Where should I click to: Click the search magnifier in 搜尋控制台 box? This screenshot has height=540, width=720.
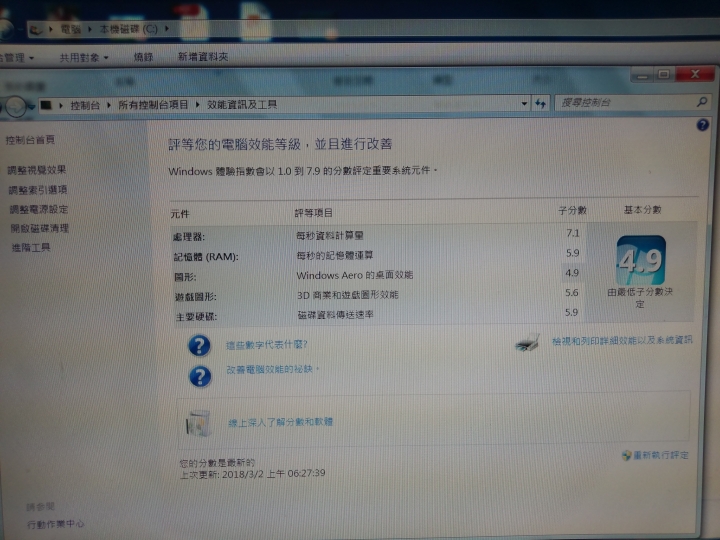pyautogui.click(x=702, y=102)
